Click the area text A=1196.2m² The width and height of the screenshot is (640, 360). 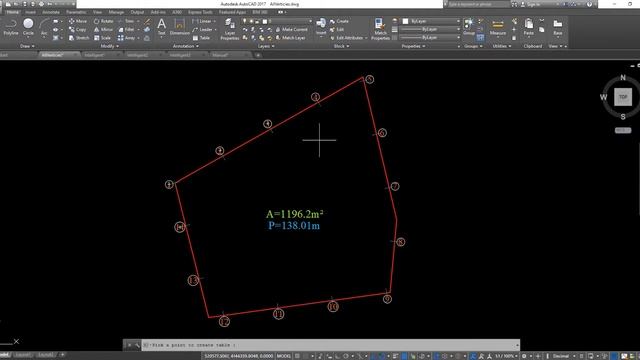click(294, 214)
